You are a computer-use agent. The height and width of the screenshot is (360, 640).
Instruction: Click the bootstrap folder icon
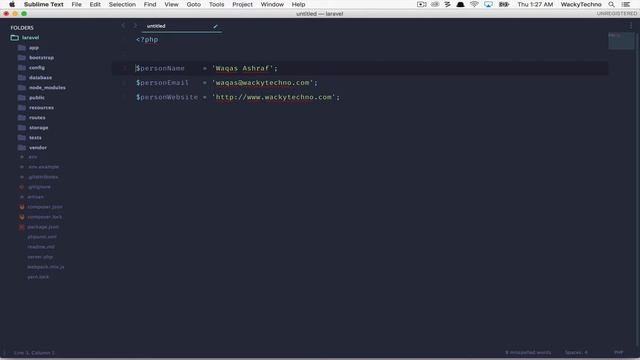tap(22, 58)
